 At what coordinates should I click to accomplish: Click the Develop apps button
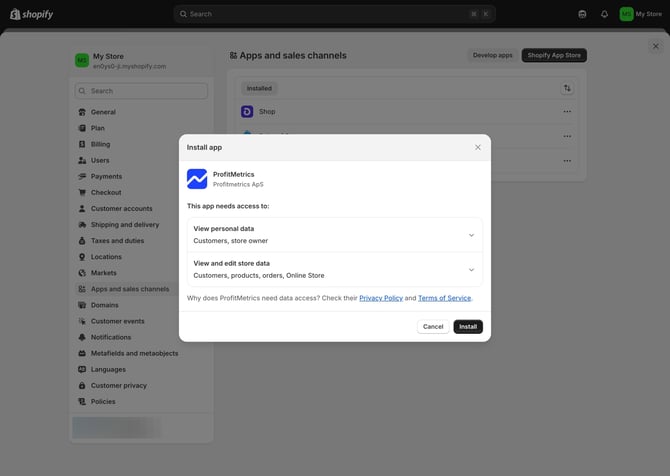[x=492, y=56]
